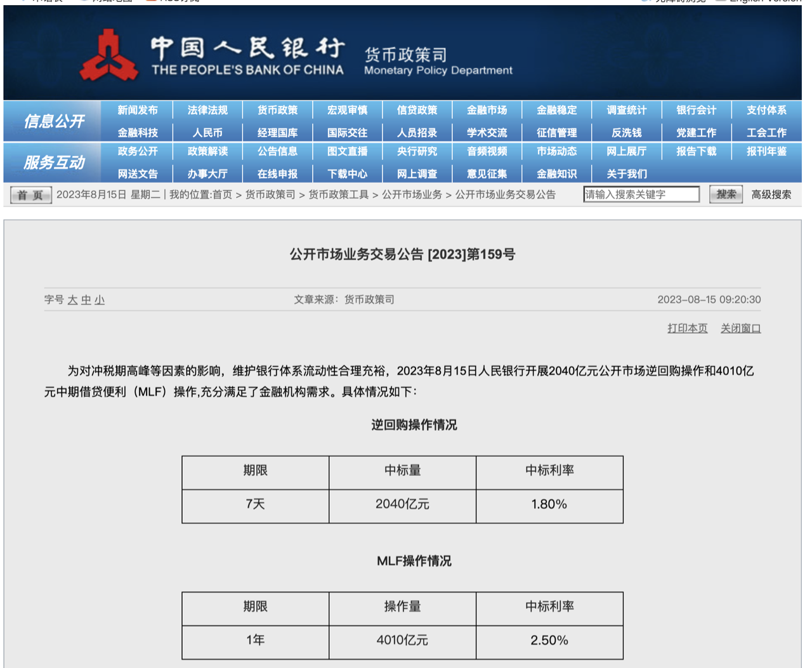Viewport: 812px width, 668px height.
Task: Open 下载中心 menu item
Action: tap(347, 174)
